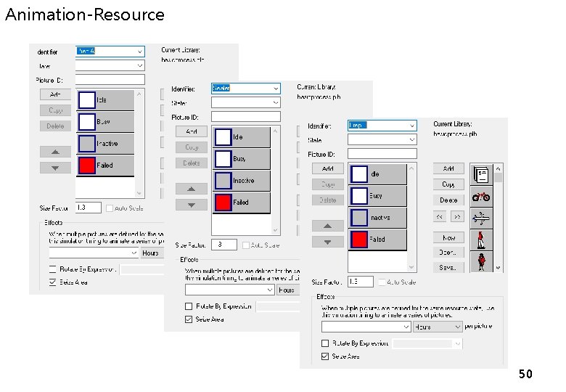Open Identifier dropdown in frontmost dialog
Viewport: 566px width, 392px height.
[412, 126]
